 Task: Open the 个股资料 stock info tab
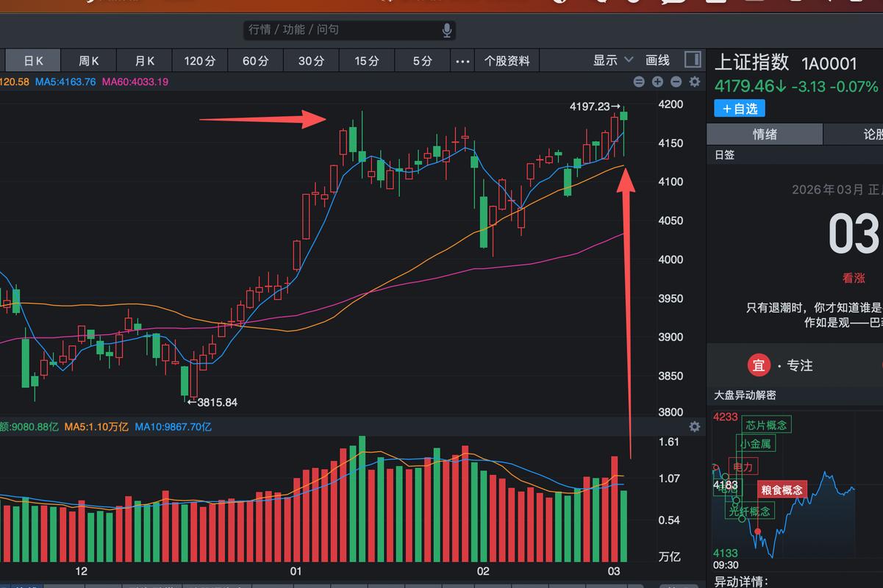tap(507, 61)
